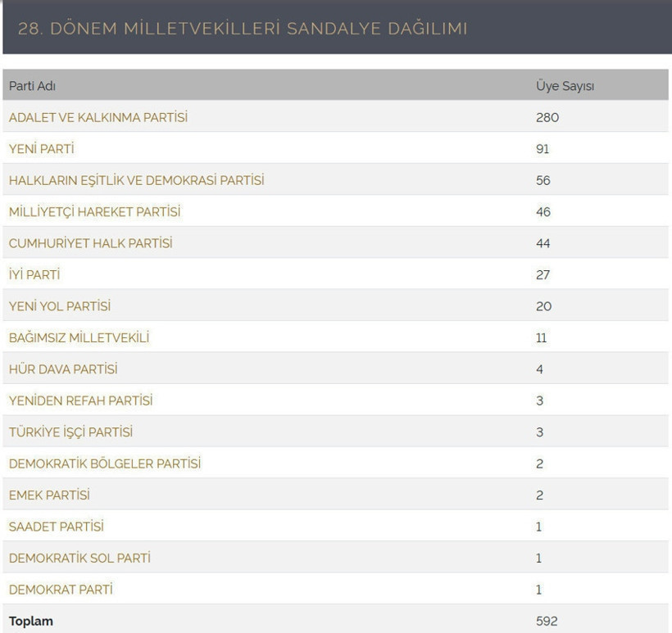Open the HÜR DAVA PARTİSİ link
The height and width of the screenshot is (633, 672).
tap(63, 369)
